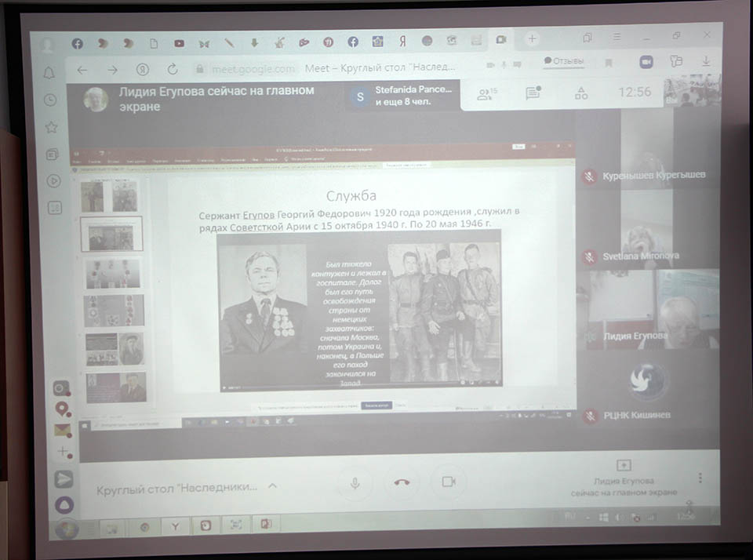The width and height of the screenshot is (753, 560).
Task: Open the browser downloads arrow icon
Action: 706,60
